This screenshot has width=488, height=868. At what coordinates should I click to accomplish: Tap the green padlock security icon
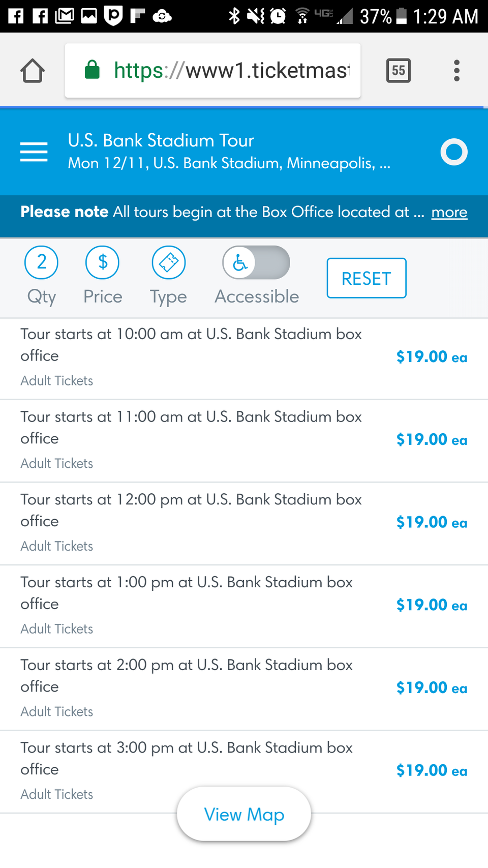(x=92, y=70)
